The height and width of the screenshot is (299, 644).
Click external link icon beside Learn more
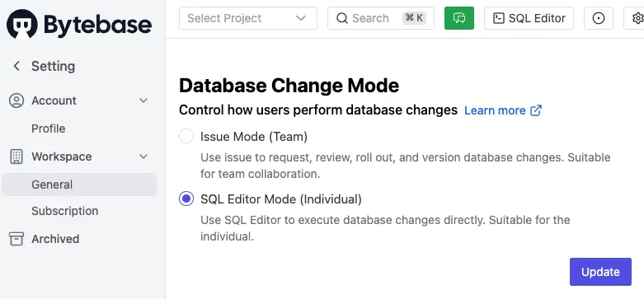[x=536, y=110]
